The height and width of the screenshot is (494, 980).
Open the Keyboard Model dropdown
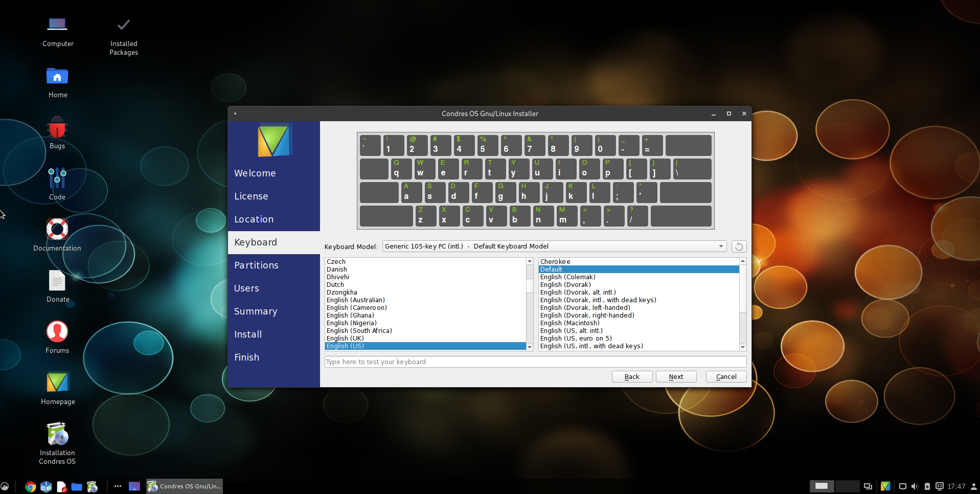tap(554, 246)
